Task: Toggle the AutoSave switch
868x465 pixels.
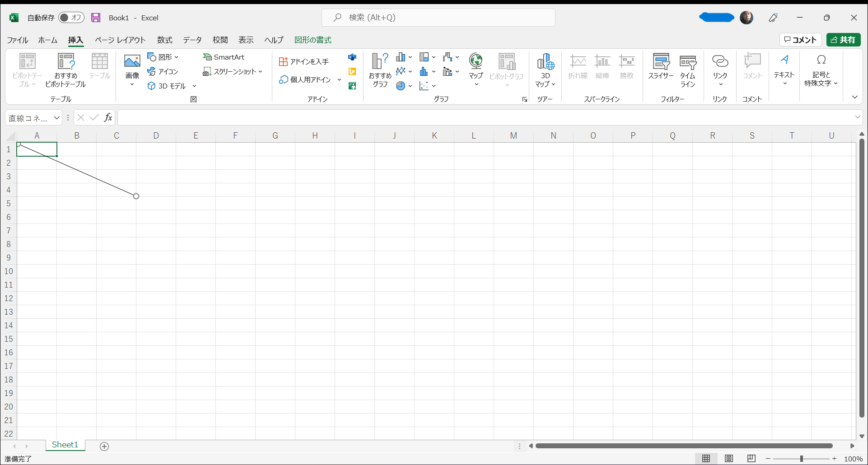Action: [71, 18]
